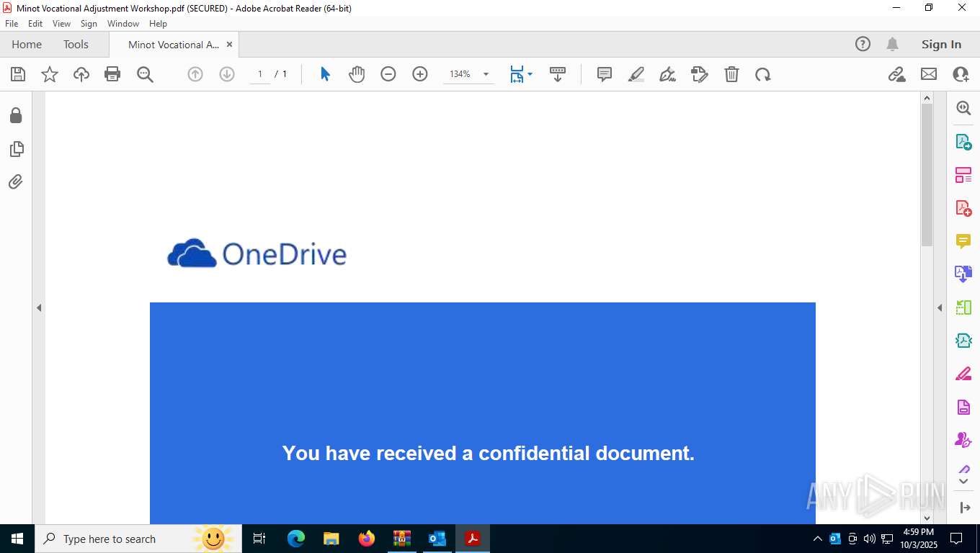
Task: Switch to the Tools tab
Action: [x=76, y=44]
